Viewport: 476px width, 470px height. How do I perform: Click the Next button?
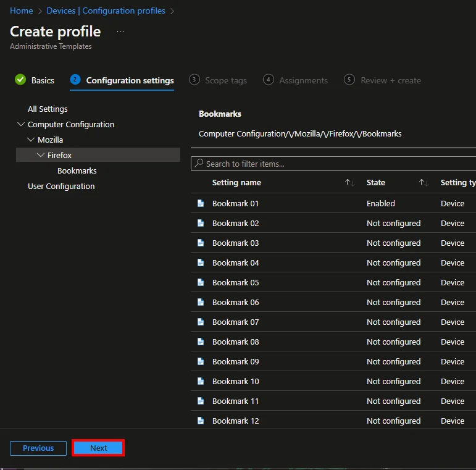coord(98,448)
